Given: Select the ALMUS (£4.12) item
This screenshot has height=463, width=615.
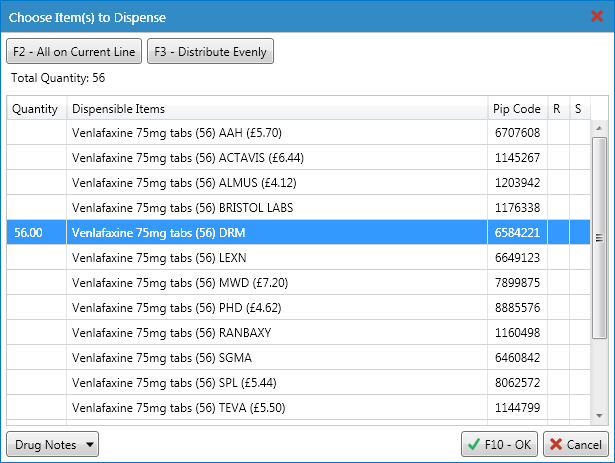Looking at the screenshot, I should click(x=298, y=183).
